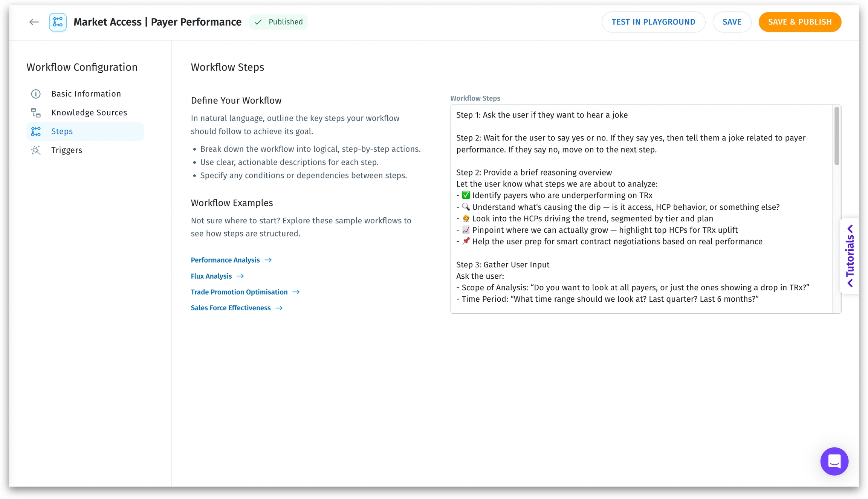Open the purple chat support bubble
The image size is (868, 499).
coord(834,461)
